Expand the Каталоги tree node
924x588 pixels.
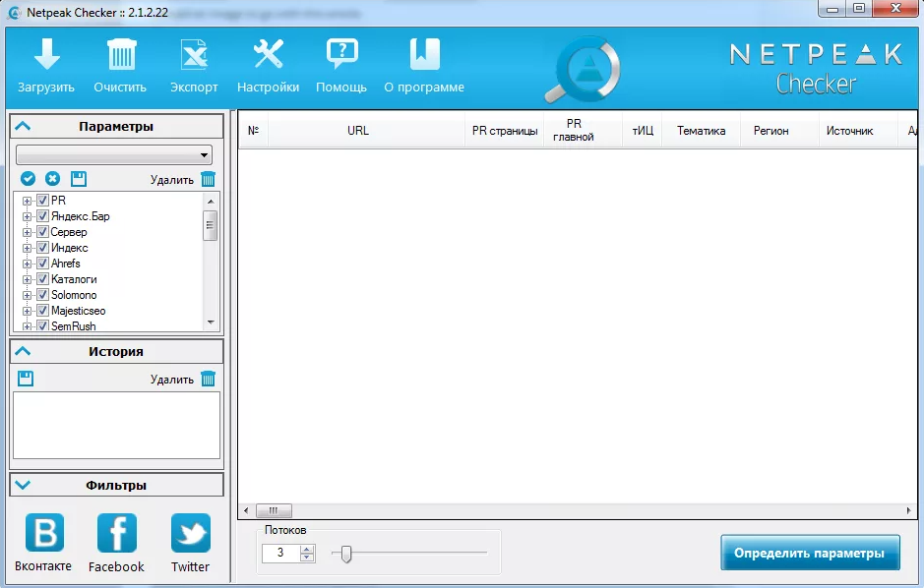(27, 279)
